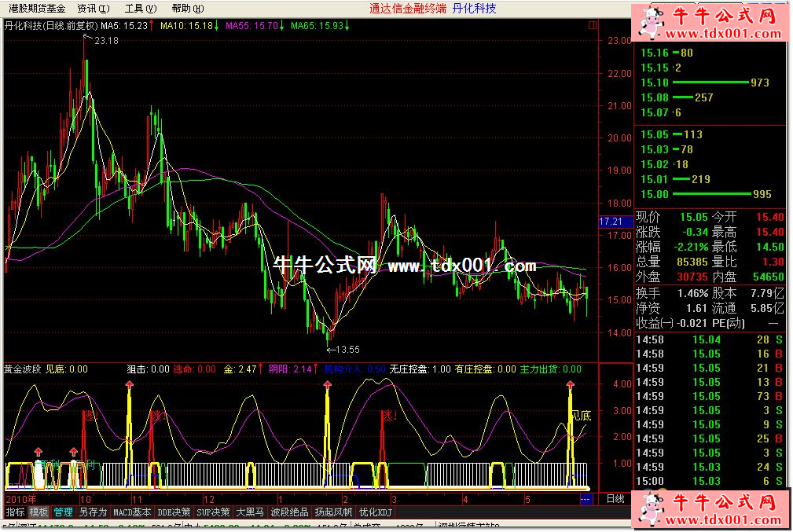Click the month 5 marker on timeline
This screenshot has height=532, width=793.
click(x=527, y=499)
